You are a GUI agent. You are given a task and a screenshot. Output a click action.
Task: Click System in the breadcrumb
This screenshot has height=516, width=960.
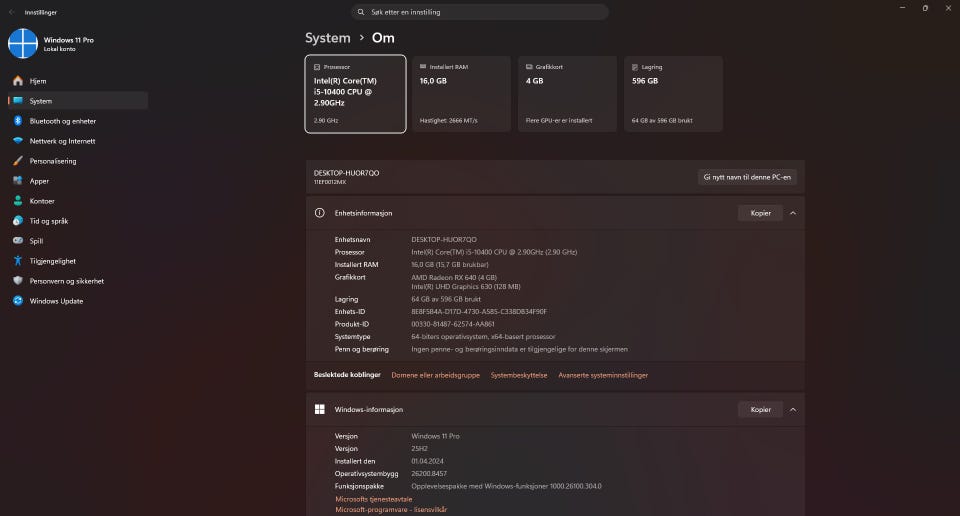[x=328, y=38]
